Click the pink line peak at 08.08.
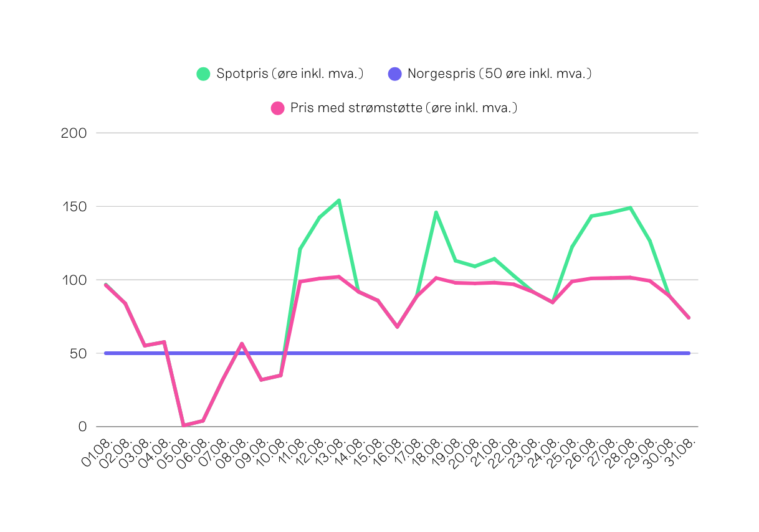759x532 pixels. click(242, 343)
